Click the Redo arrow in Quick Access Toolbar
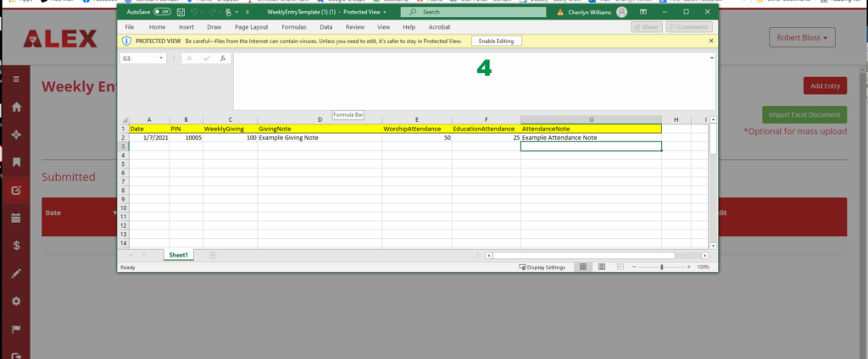Screen dimensions: 868x359 pos(211,12)
